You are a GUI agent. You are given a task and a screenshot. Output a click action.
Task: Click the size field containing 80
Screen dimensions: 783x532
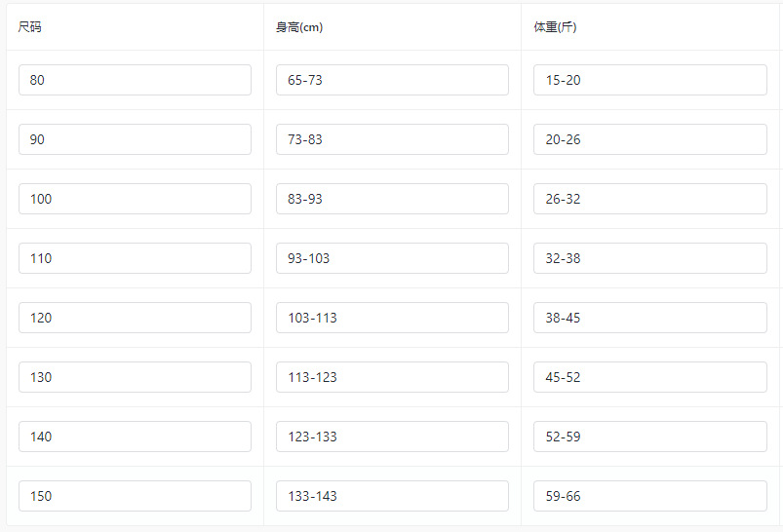click(135, 80)
